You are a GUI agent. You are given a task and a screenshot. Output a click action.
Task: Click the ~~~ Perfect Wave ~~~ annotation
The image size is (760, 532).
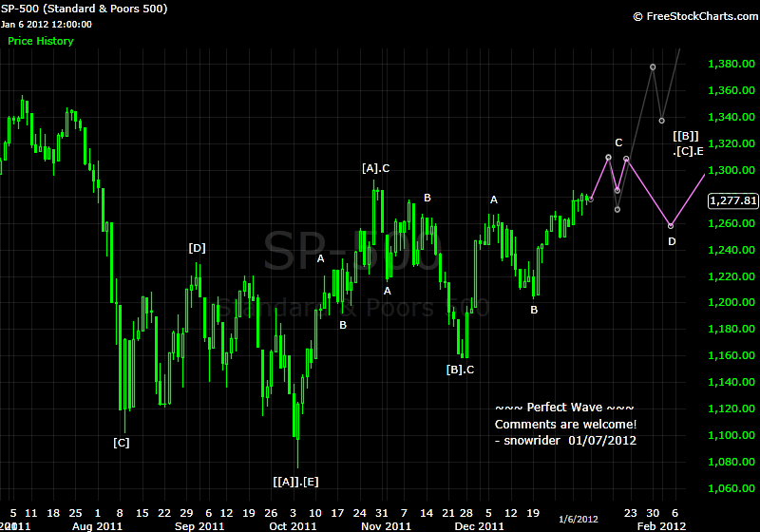564,408
